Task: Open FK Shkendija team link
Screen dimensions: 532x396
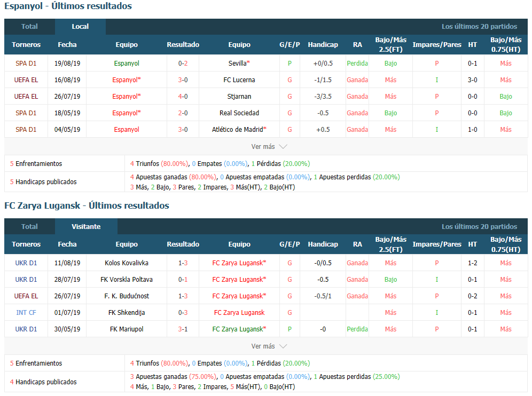Action: click(x=127, y=313)
